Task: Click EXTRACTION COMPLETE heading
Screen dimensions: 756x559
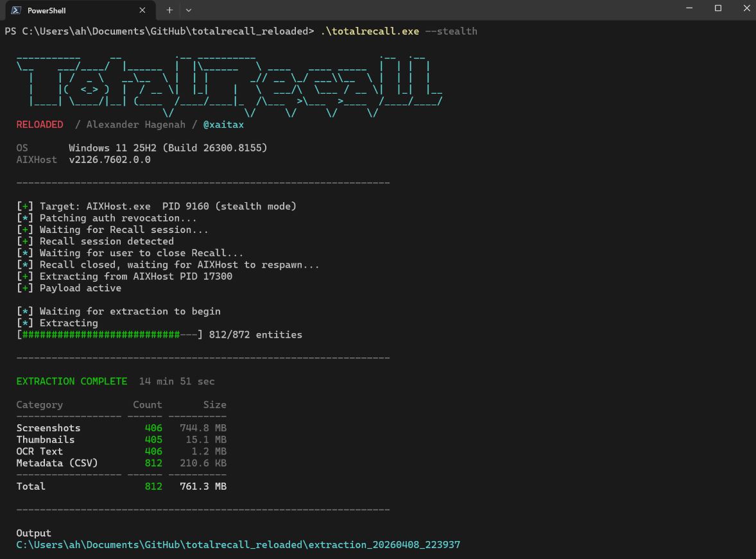Action: coord(72,381)
